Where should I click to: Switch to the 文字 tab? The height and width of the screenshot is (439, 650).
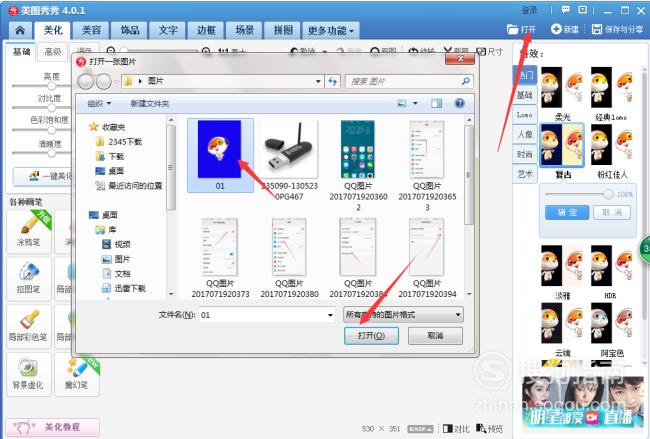click(168, 30)
